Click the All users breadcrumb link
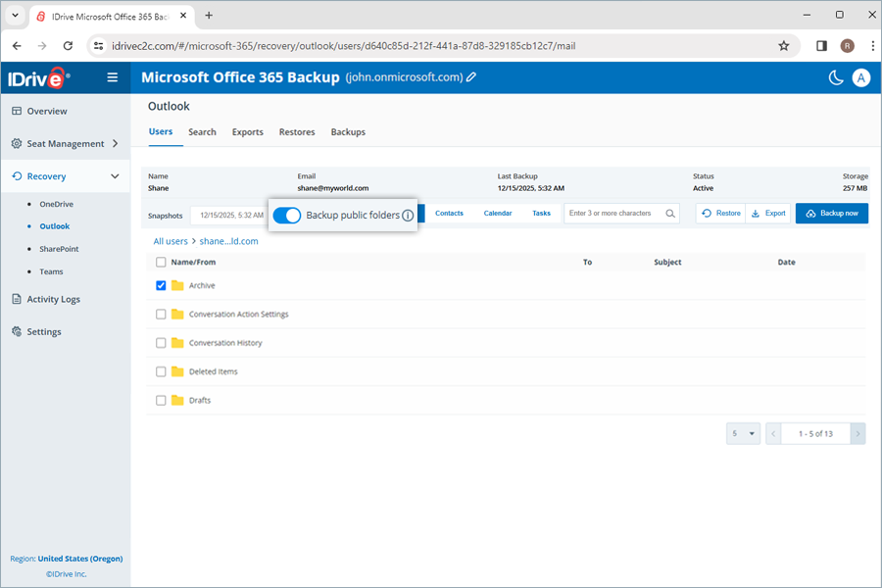Screen dimensions: 882x588 (x=170, y=240)
